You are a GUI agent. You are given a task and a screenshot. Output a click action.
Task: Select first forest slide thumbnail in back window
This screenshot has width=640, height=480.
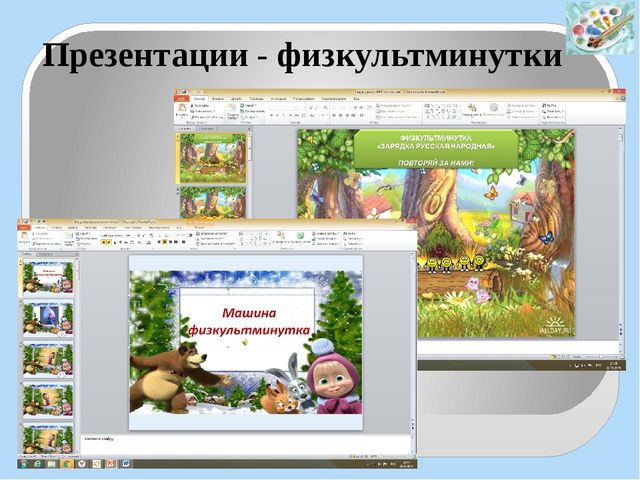pyautogui.click(x=213, y=158)
